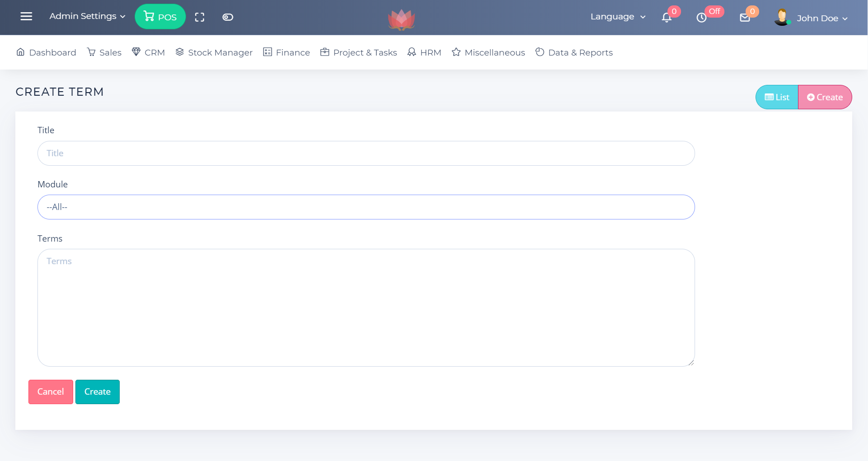Open the hamburger sidebar menu
Image resolution: width=868 pixels, height=461 pixels.
point(26,17)
